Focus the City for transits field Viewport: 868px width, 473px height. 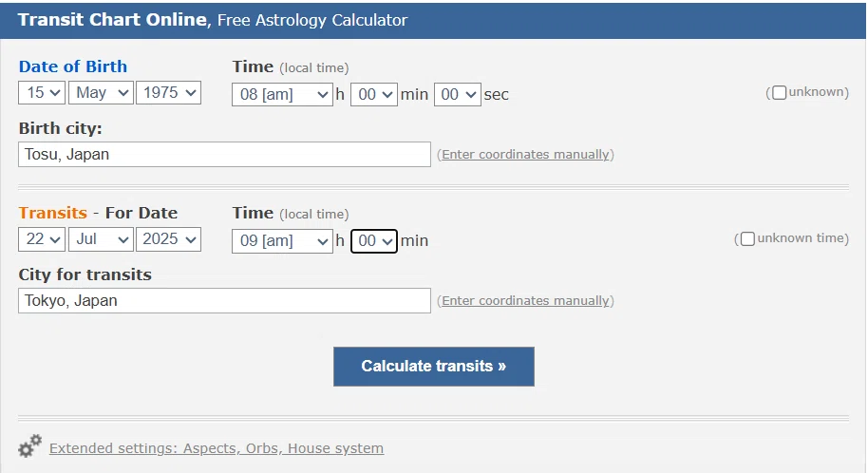tap(224, 300)
